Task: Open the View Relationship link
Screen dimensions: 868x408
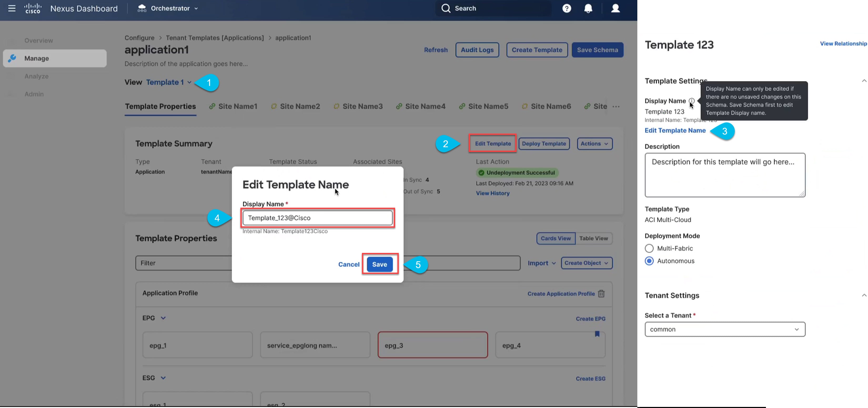Action: [x=843, y=43]
